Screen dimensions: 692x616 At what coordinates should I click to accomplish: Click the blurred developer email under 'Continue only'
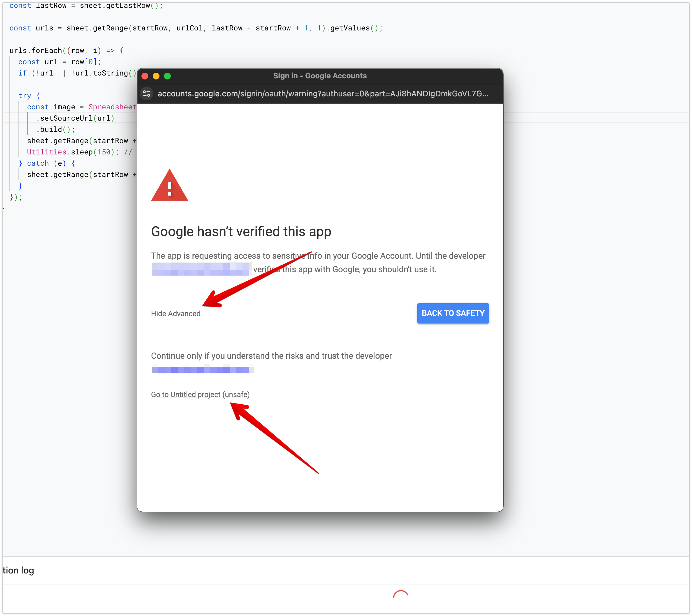(203, 370)
